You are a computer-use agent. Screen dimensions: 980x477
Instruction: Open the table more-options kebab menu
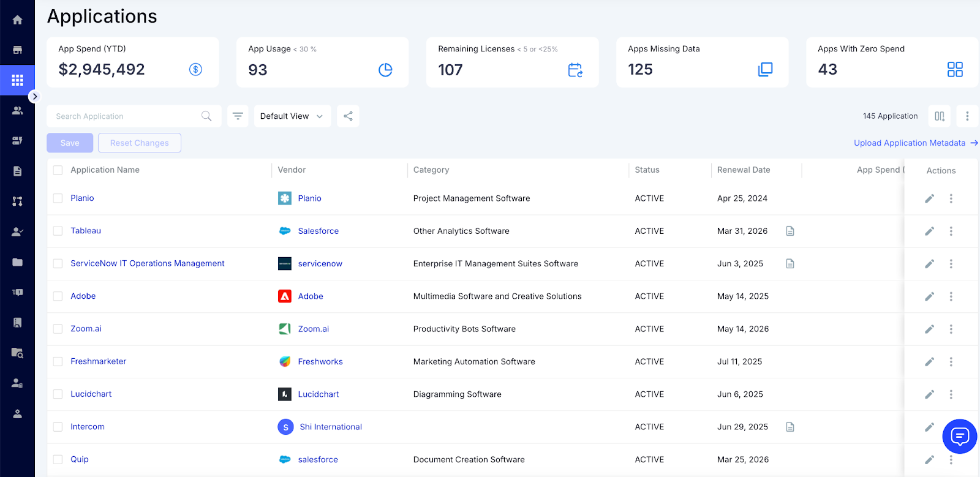click(x=967, y=116)
